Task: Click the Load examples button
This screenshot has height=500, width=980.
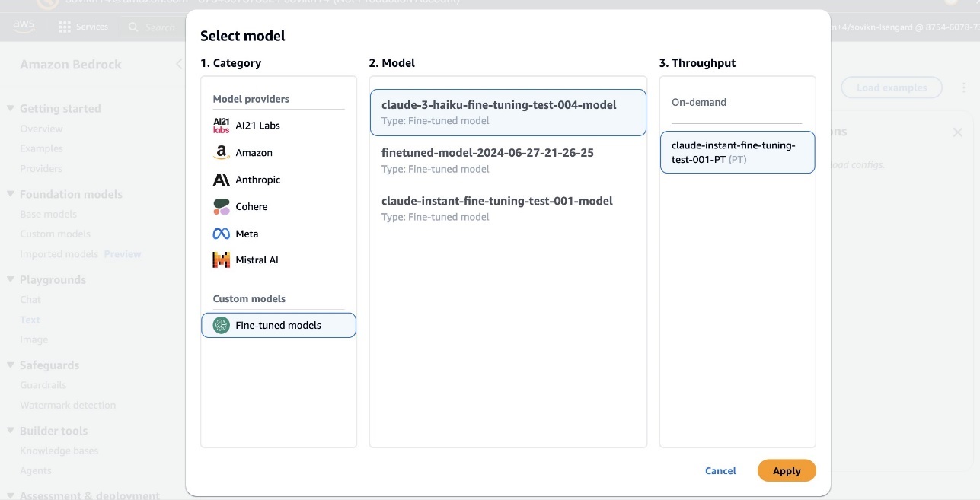Action: click(x=891, y=88)
